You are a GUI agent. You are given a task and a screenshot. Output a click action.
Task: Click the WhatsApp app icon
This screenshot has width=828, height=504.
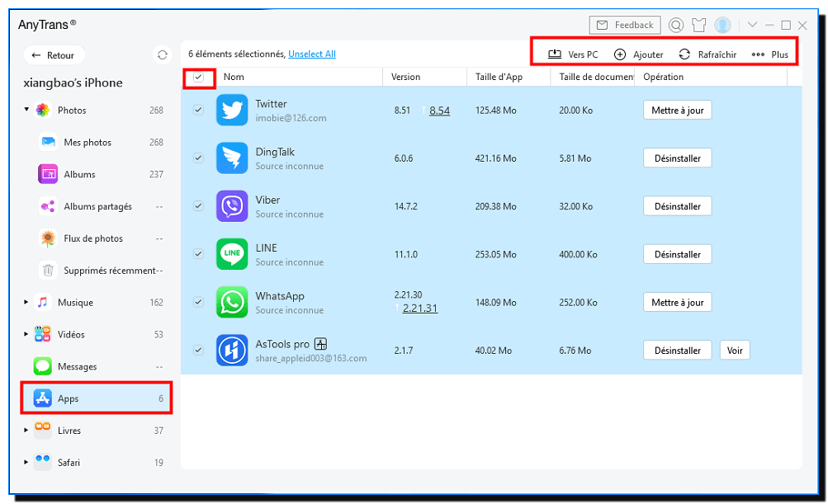232,303
